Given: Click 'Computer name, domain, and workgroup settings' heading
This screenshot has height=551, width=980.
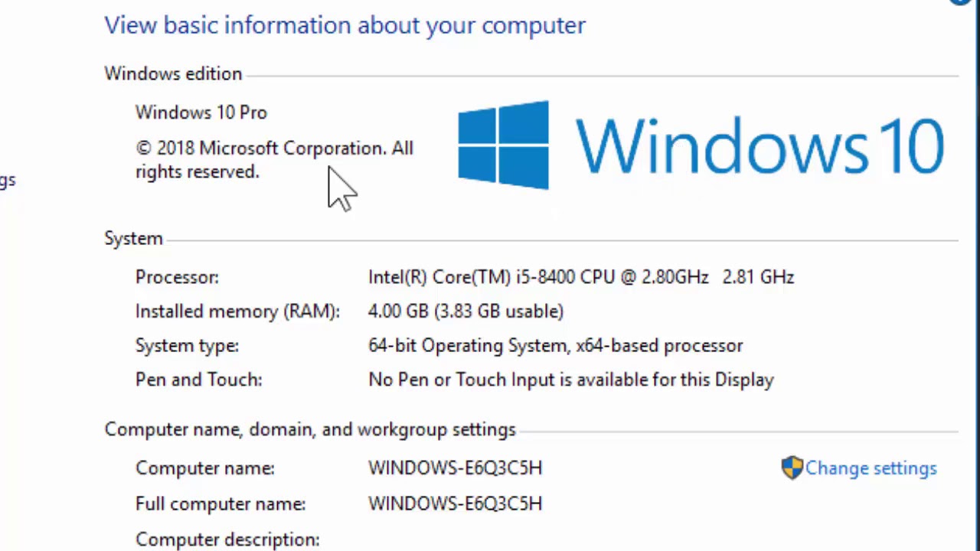Looking at the screenshot, I should pos(310,430).
